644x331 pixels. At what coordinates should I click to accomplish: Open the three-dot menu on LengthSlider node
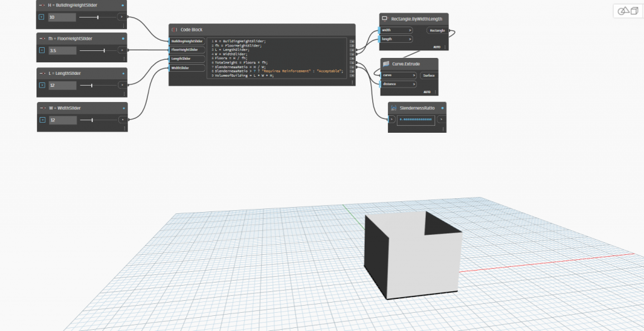click(124, 94)
